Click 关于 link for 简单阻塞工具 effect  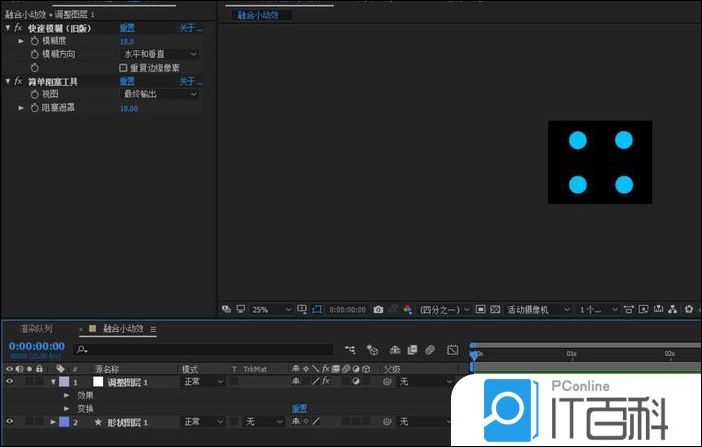pos(188,81)
